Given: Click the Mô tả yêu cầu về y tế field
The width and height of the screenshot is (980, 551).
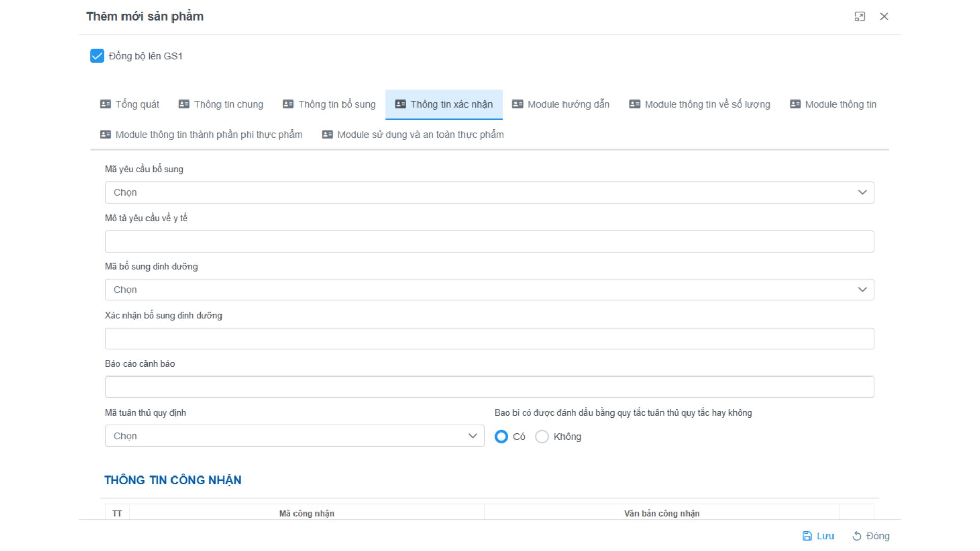Looking at the screenshot, I should 489,241.
